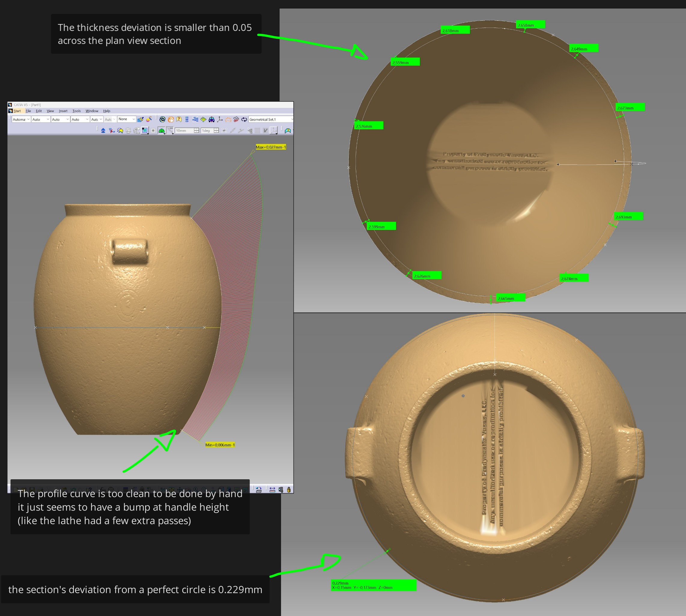Click the help question mark bubble icon

pyautogui.click(x=179, y=120)
